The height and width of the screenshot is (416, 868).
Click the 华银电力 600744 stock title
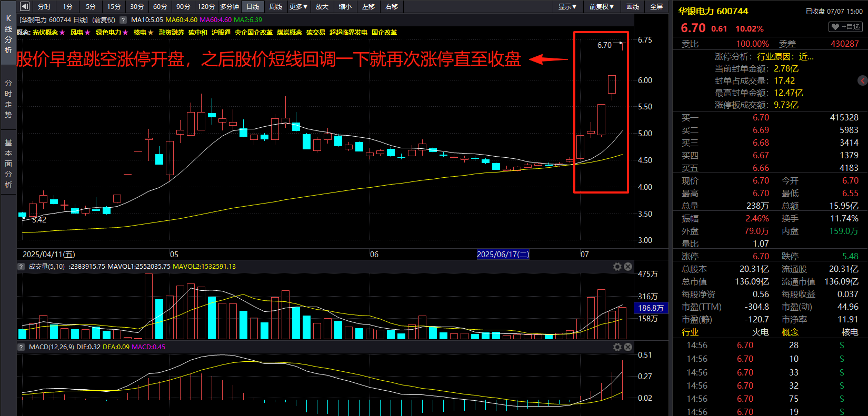pos(713,11)
